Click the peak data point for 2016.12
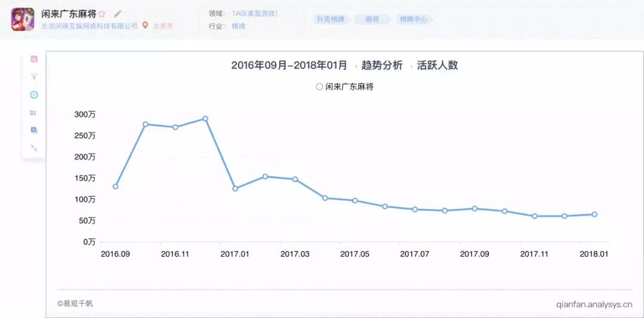This screenshot has width=644, height=318. pos(205,119)
